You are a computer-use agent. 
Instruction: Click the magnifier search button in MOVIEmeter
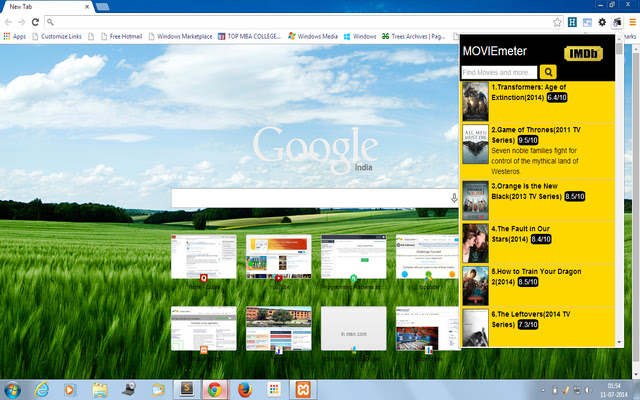(548, 72)
